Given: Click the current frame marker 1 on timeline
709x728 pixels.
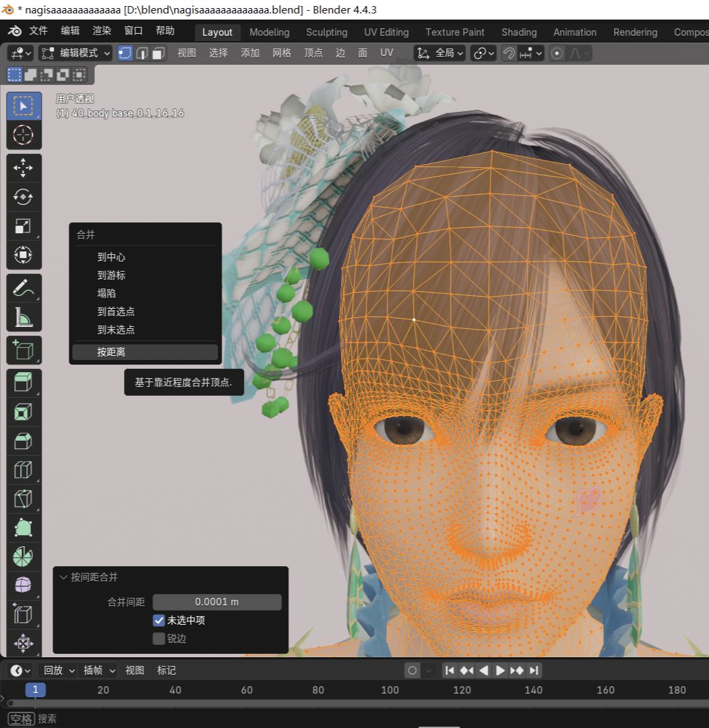Looking at the screenshot, I should 35,690.
